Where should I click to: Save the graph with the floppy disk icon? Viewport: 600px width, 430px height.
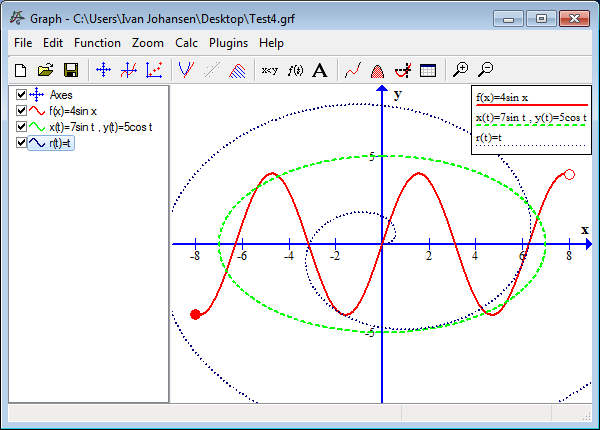(71, 70)
